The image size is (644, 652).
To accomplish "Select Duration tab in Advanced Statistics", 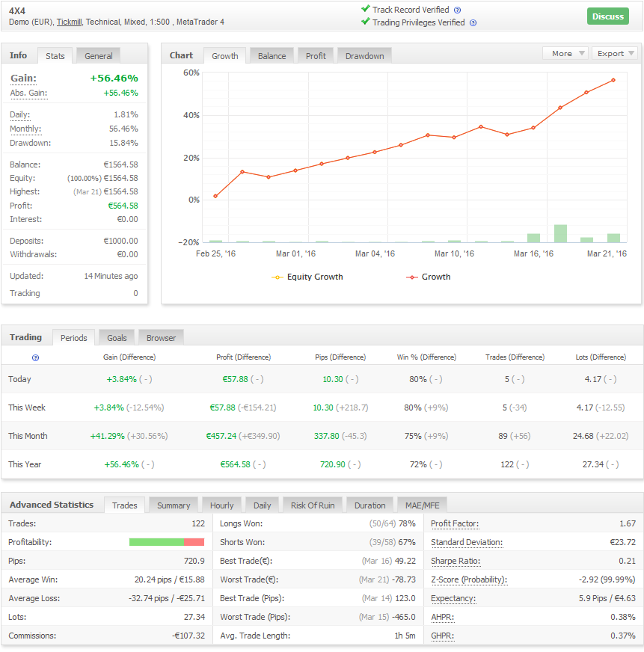I will 369,505.
